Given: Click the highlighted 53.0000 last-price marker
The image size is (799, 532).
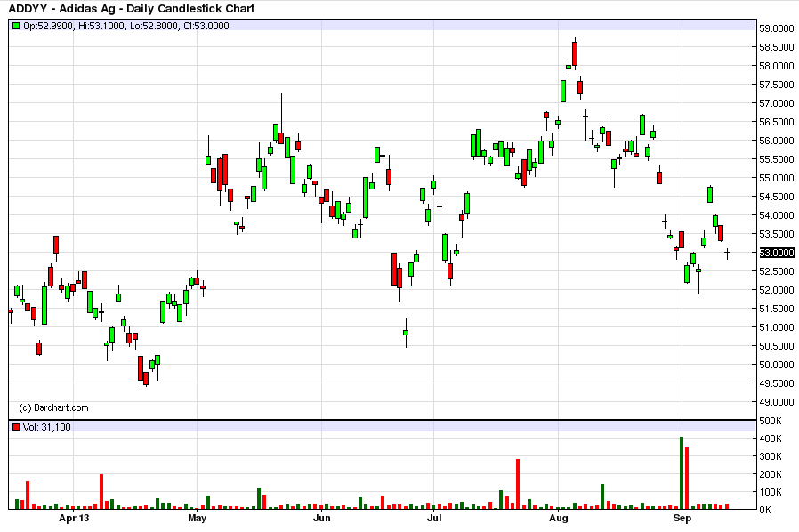Looking at the screenshot, I should (x=777, y=253).
